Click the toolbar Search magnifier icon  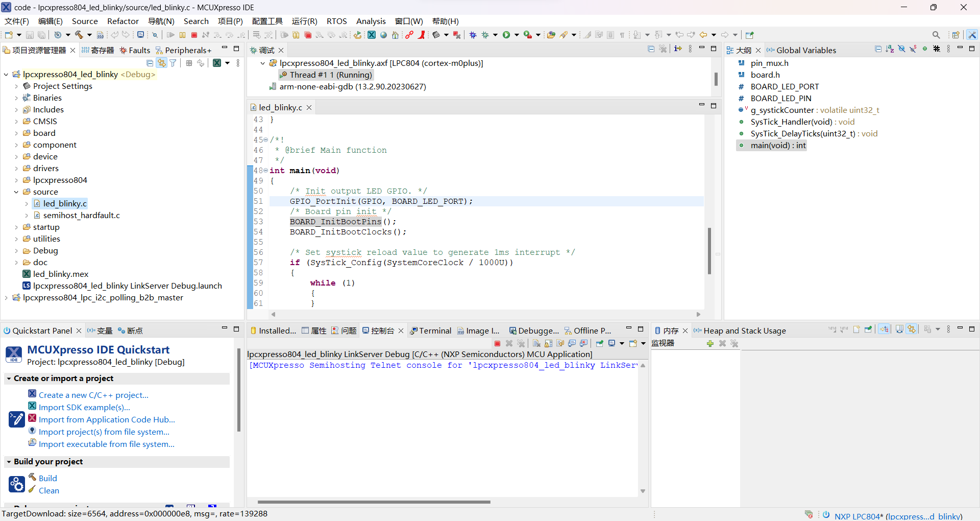936,35
